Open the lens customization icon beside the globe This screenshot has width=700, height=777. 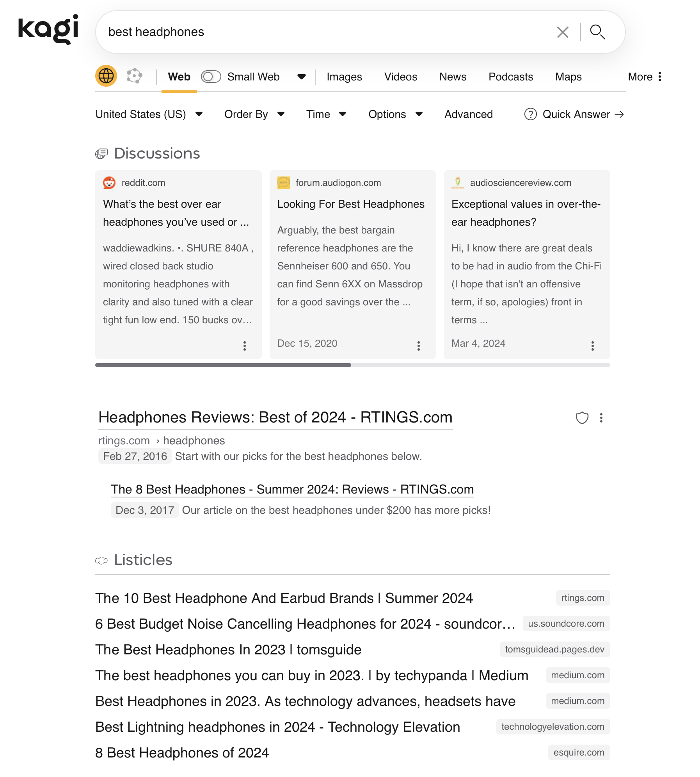coord(134,76)
